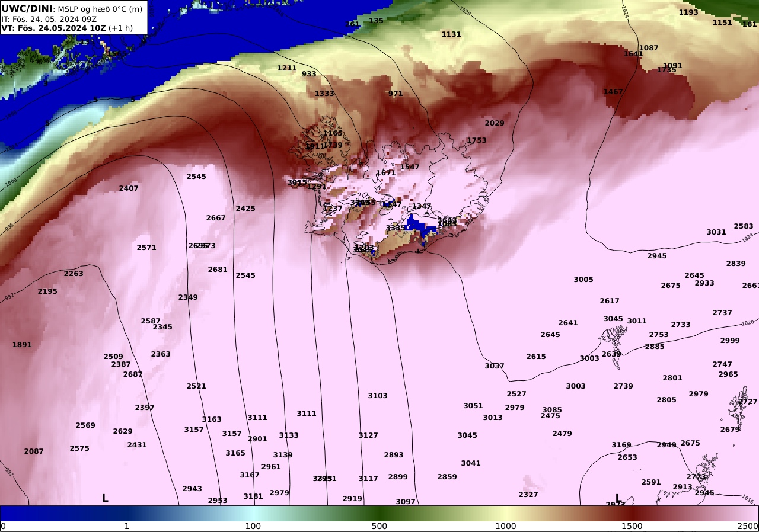
Task: Click the 3127 height label
Action: point(368,435)
